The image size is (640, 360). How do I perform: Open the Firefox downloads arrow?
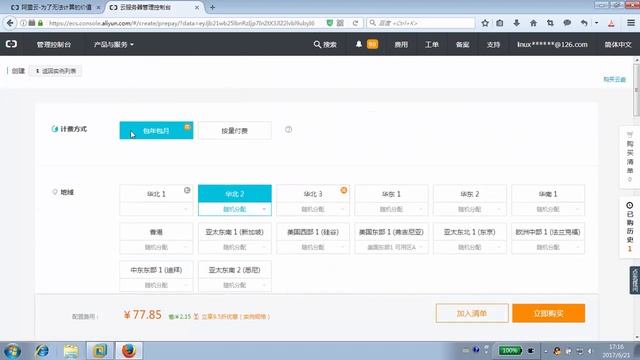pos(516,23)
